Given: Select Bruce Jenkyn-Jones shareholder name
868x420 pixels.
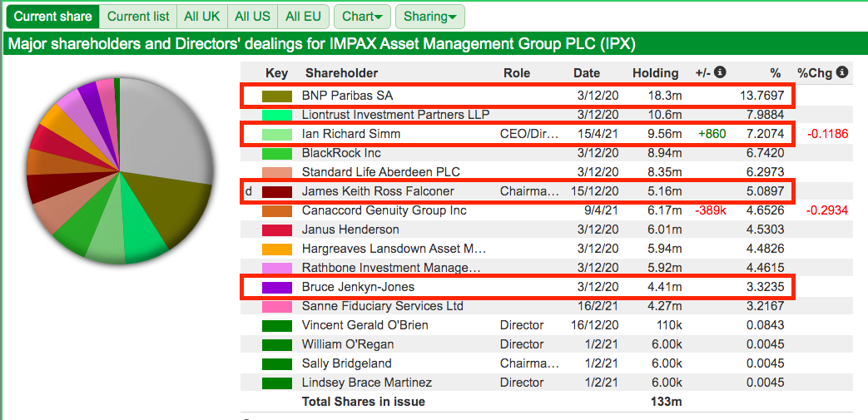Looking at the screenshot, I should (x=358, y=287).
